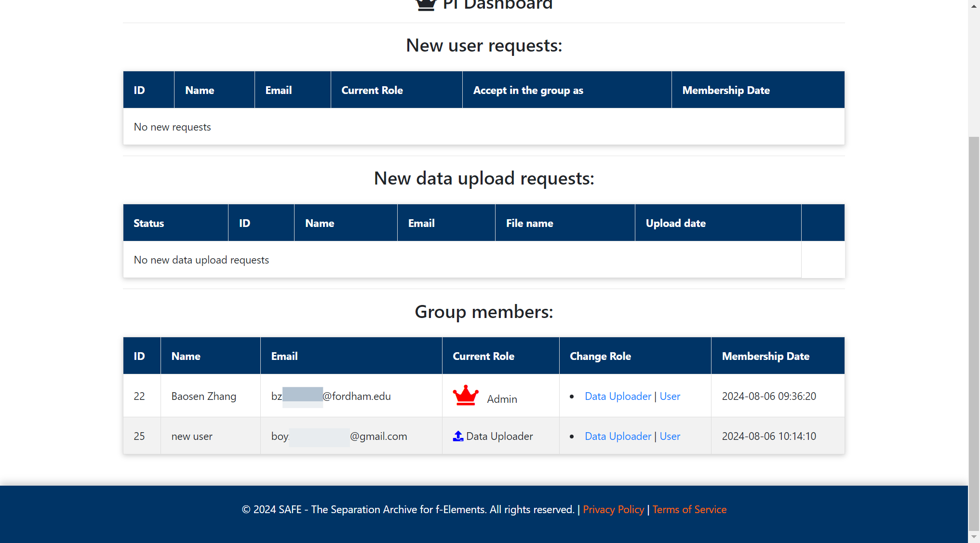980x543 pixels.
Task: Click the 'Group members:' heading
Action: click(x=484, y=312)
